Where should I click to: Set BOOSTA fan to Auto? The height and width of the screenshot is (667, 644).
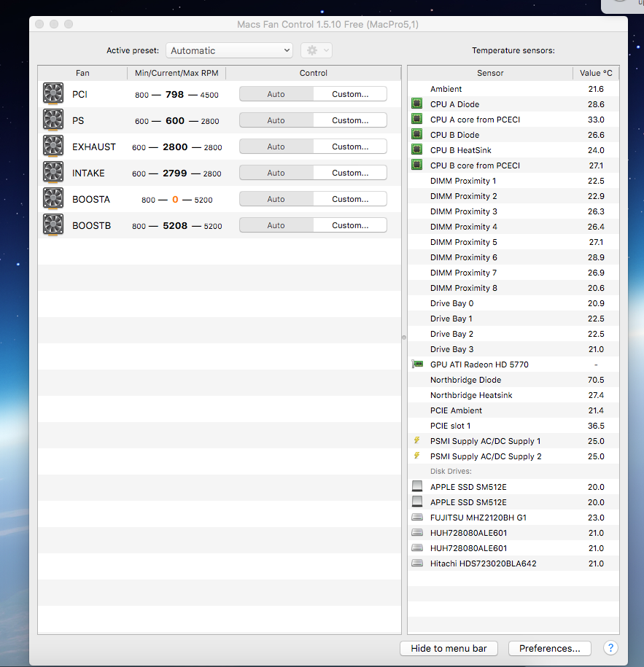point(276,199)
